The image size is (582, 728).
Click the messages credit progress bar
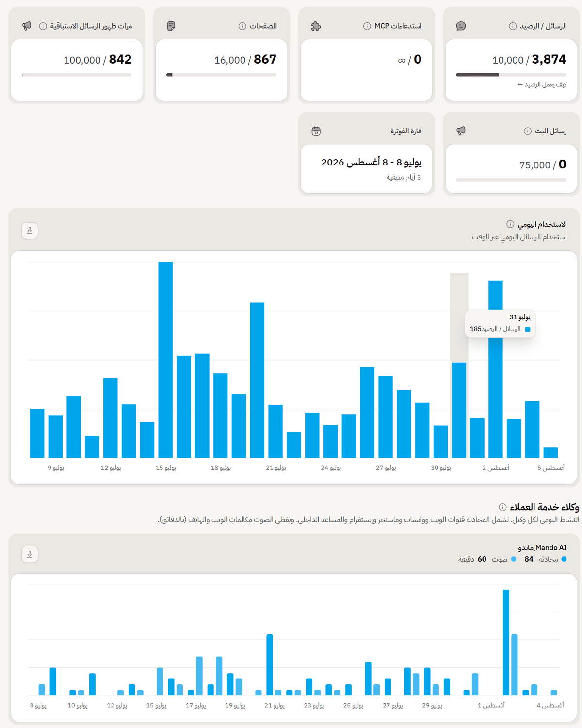tap(511, 75)
